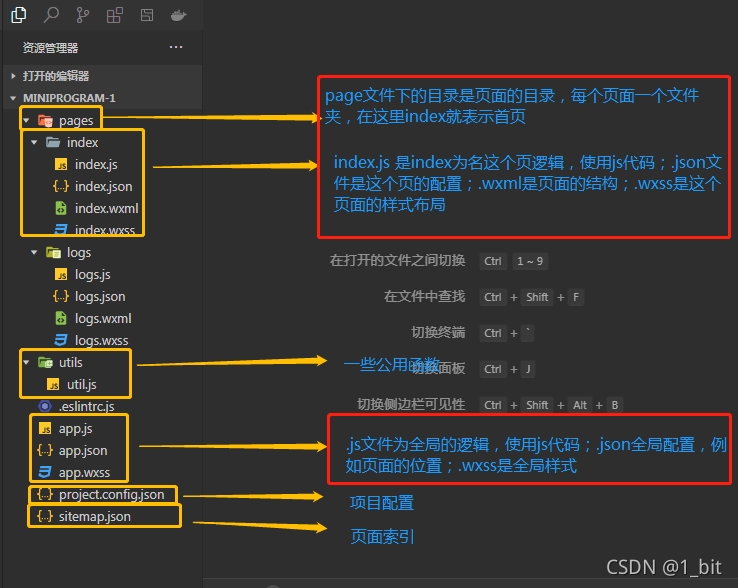Screen dimensions: 738x588
Task: Click the 切换终端 shortcut hint
Action: pos(438,332)
